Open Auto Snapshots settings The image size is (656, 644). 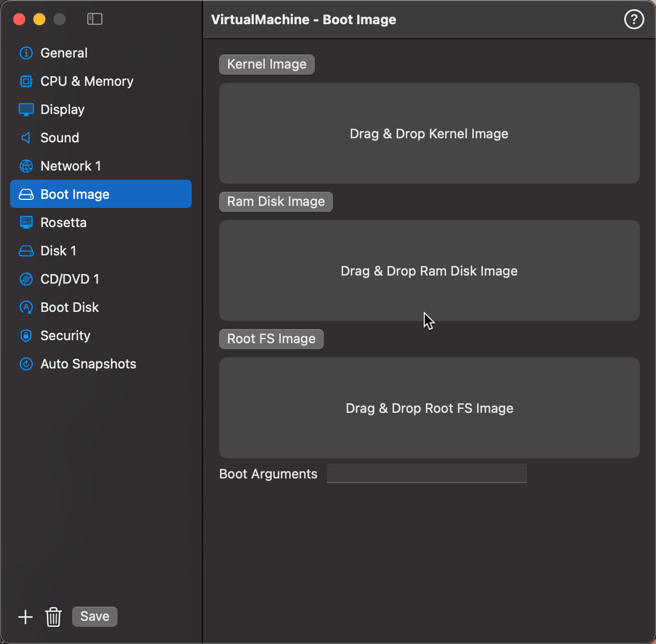pyautogui.click(x=88, y=364)
